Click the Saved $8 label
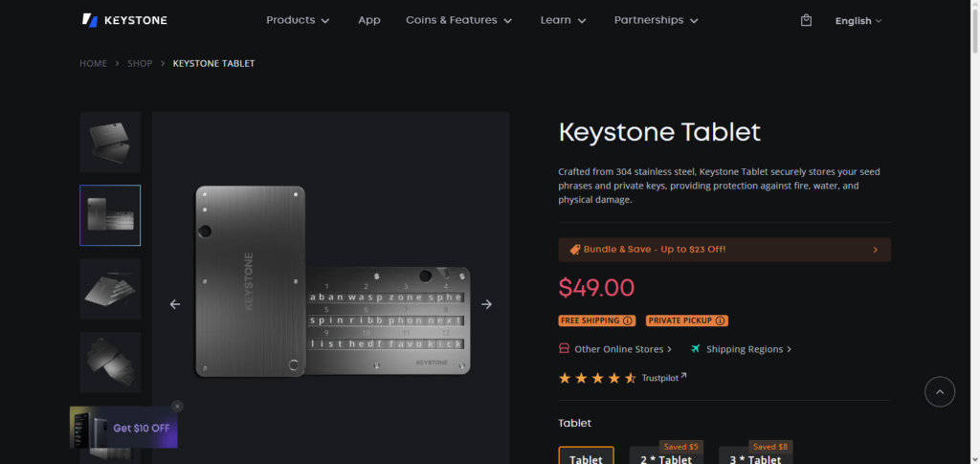980x464 pixels. [770, 447]
